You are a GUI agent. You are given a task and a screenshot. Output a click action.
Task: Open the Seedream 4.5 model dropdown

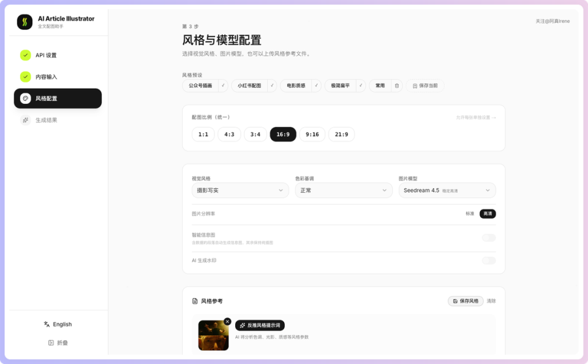[447, 190]
